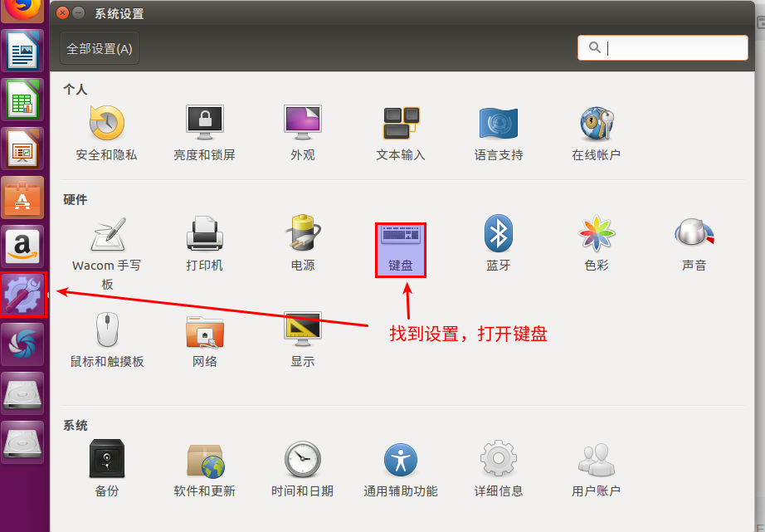Open Details (详细信息) settings
Image resolution: width=765 pixels, height=532 pixels.
(x=498, y=469)
